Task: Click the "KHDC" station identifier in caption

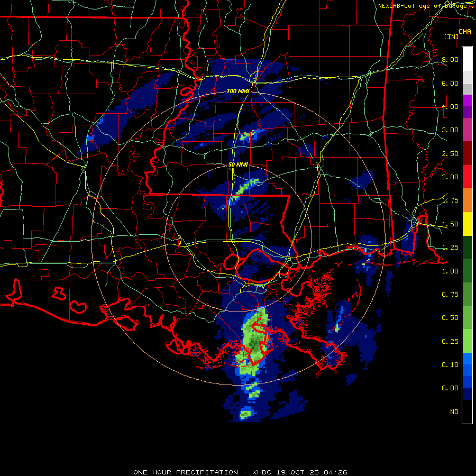Action: 262,472
